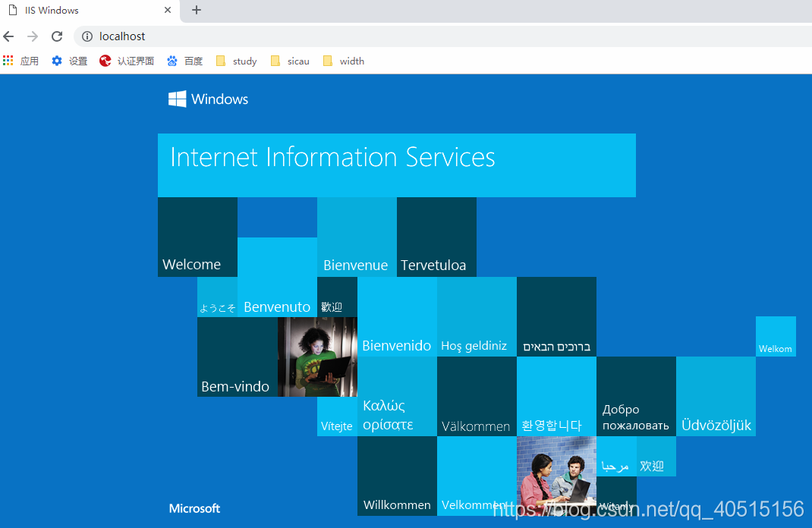
Task: Open the 百度 bookmark
Action: coord(185,61)
